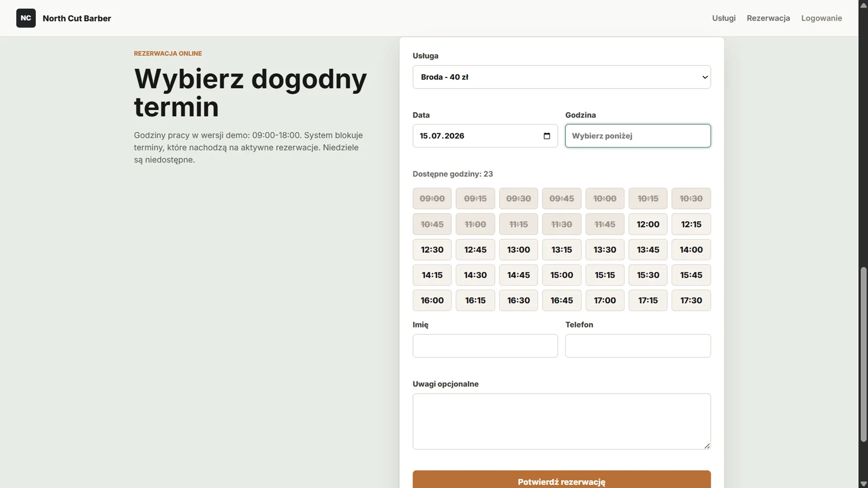Click the 'Dostępne godziny: 23' text
The width and height of the screenshot is (868, 488).
pos(452,174)
